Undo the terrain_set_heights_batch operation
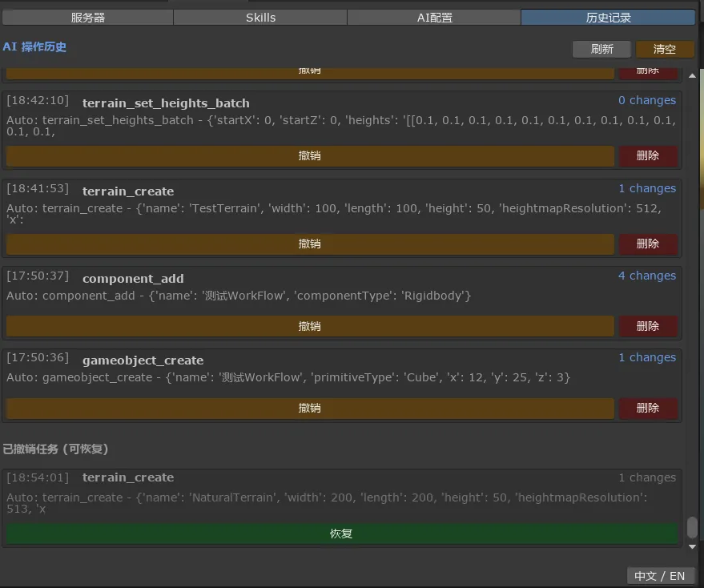This screenshot has width=704, height=588. point(310,156)
